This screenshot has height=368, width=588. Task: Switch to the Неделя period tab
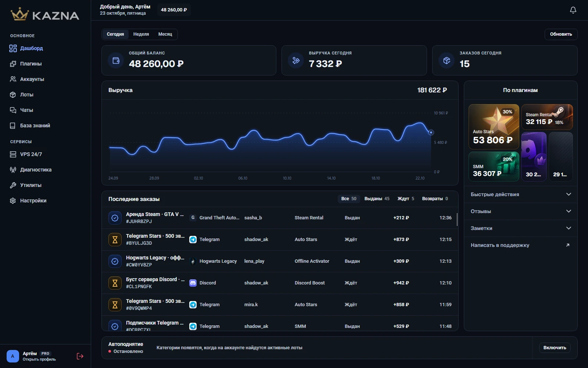tap(141, 34)
